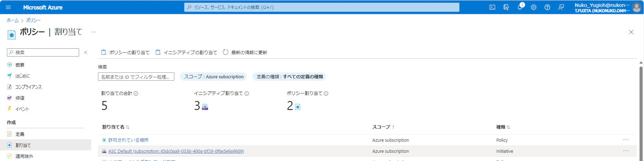
Task: Open イベント in the sidebar
Action: point(22,109)
